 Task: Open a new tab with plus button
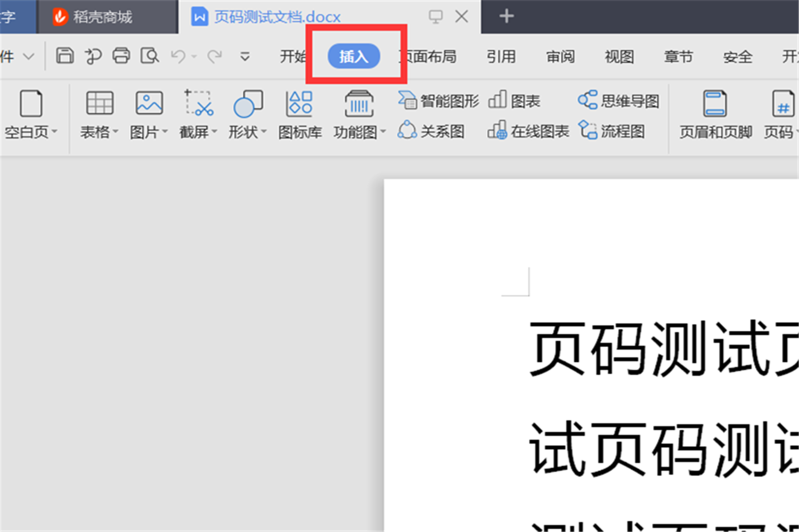click(507, 17)
